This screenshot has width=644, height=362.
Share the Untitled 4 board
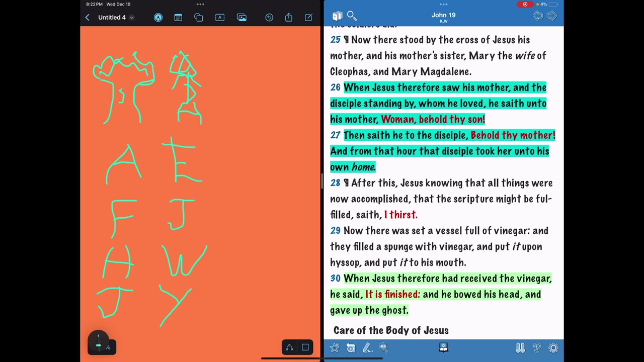289,18
